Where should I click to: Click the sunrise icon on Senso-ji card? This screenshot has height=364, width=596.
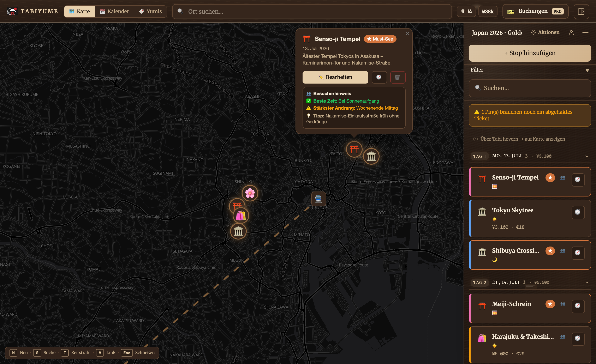tap(494, 186)
